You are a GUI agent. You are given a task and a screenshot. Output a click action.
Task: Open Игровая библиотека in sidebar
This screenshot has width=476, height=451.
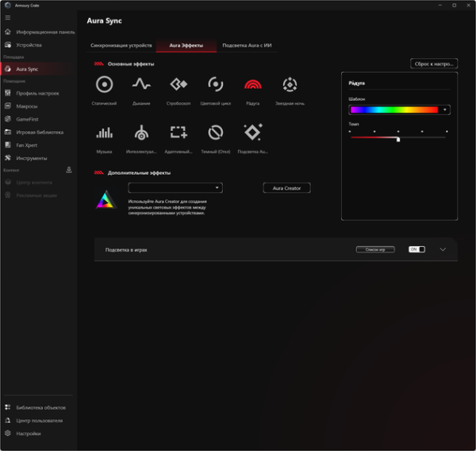pos(39,132)
